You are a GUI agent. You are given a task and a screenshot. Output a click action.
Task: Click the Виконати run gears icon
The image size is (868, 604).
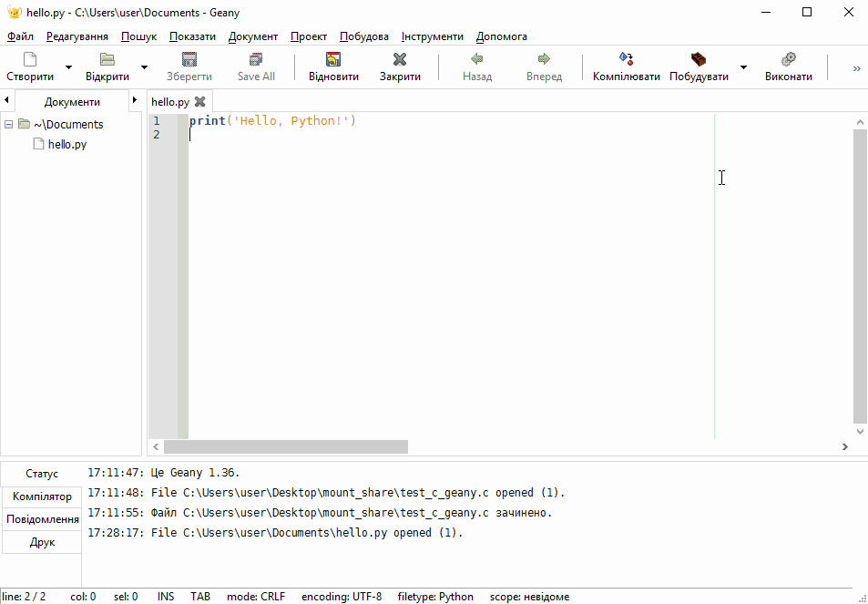click(x=788, y=59)
